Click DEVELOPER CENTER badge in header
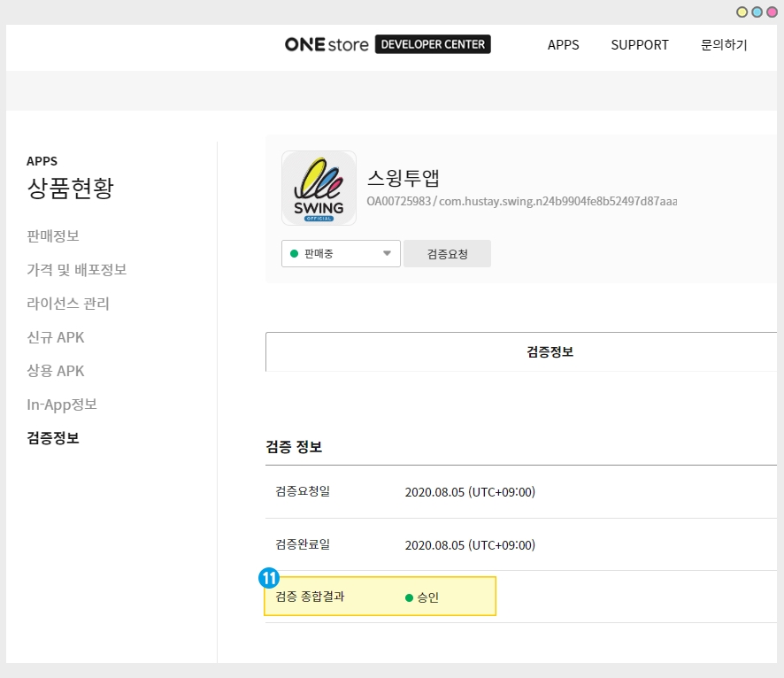The height and width of the screenshot is (678, 784). (x=433, y=44)
